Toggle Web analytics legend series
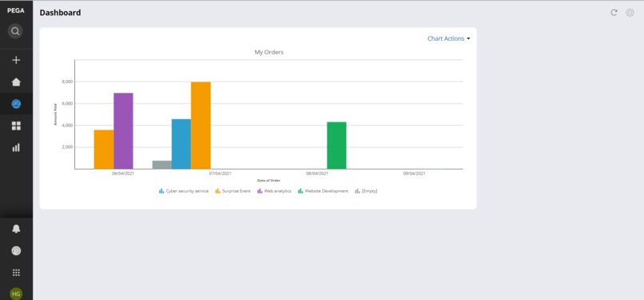Viewport: 644px width, 300px height. 274,191
